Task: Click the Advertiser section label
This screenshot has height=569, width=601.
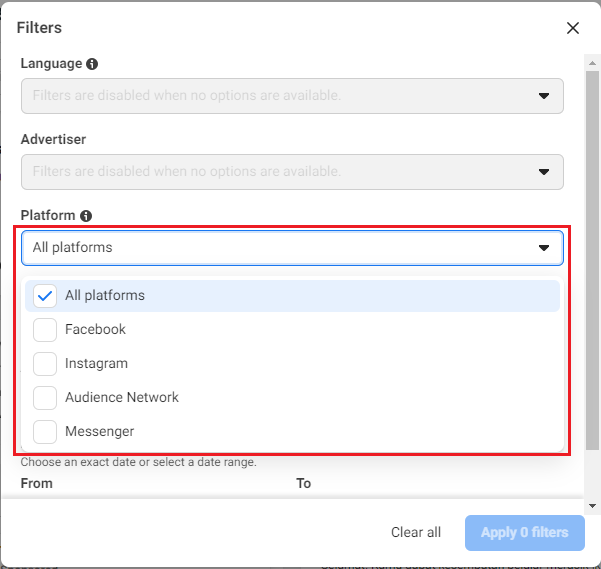Action: (x=53, y=139)
